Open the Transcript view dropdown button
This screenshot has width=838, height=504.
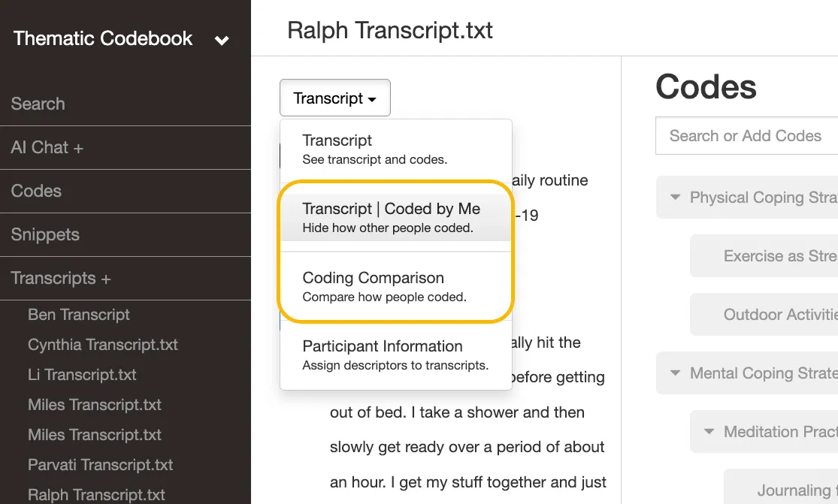click(335, 98)
